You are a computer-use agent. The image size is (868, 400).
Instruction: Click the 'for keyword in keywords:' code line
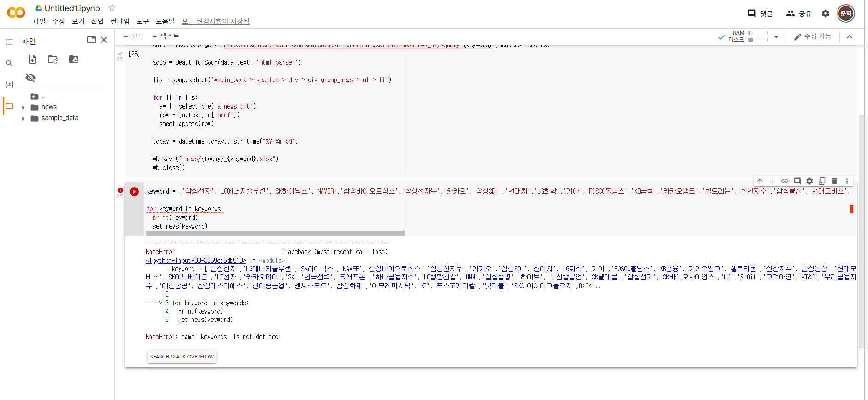185,209
